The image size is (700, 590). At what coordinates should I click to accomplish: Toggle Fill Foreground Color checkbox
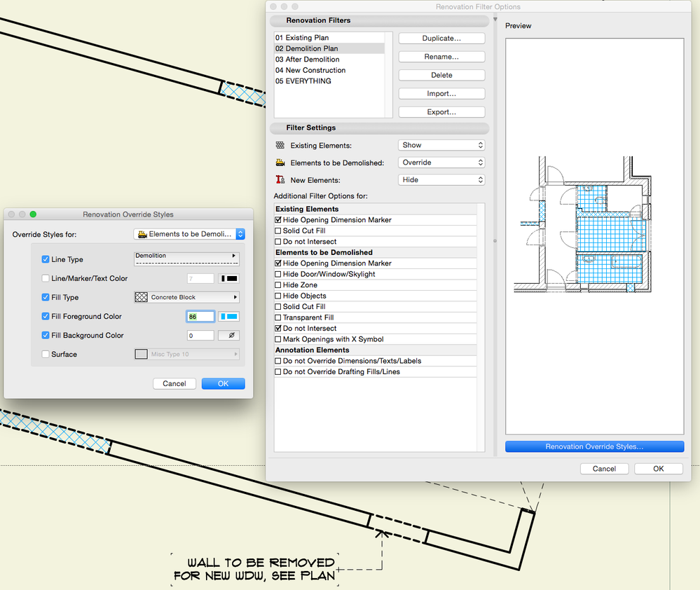point(46,316)
